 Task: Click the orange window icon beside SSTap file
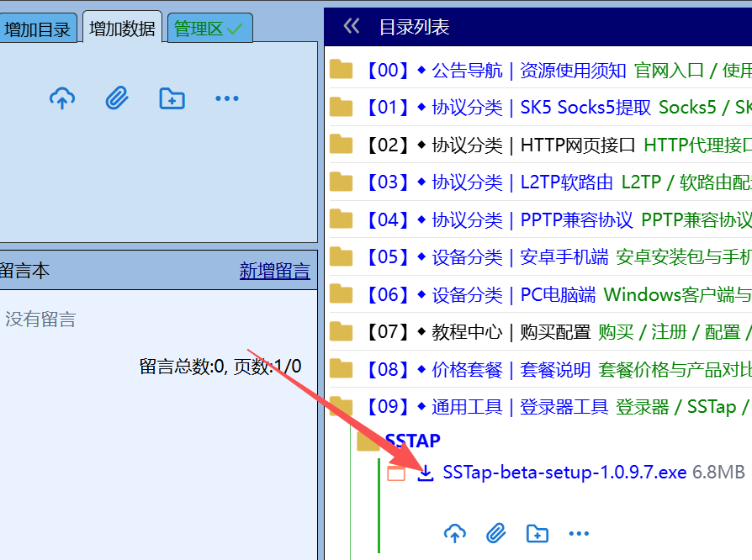click(396, 473)
